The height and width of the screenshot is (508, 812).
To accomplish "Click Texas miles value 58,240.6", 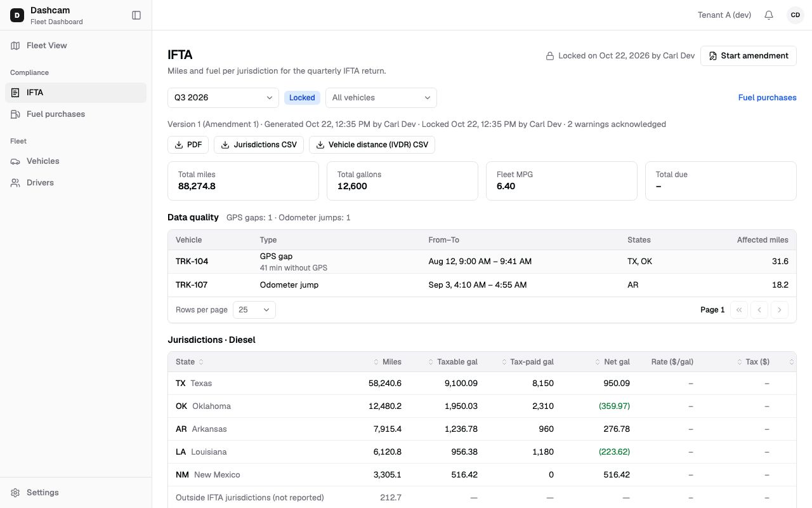I will coord(385,384).
